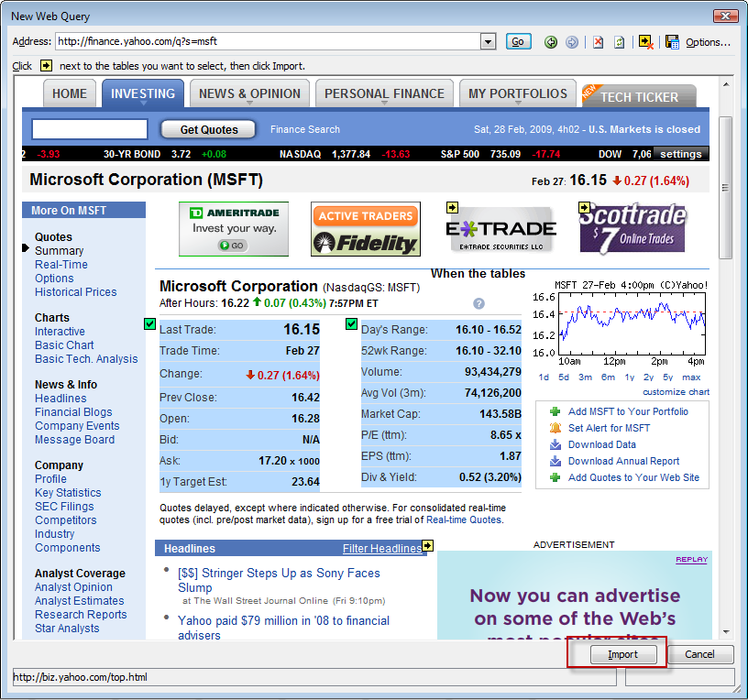Viewport: 748px width, 700px height.
Task: Open Options… in the toolbar
Action: [x=708, y=42]
